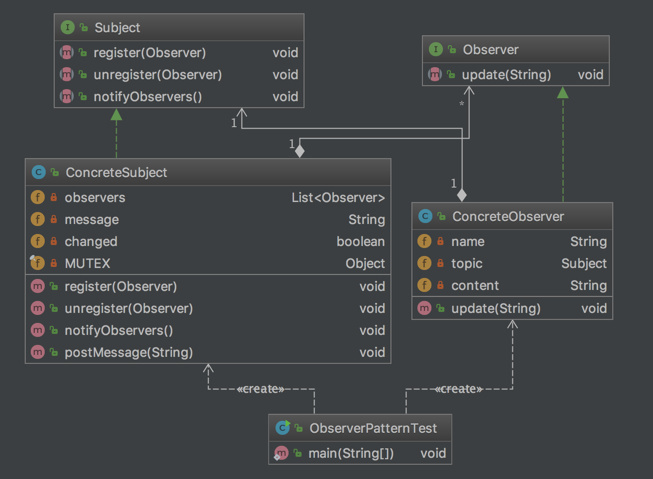Click the ConcreteObserver class icon
This screenshot has height=479, width=653.
pyautogui.click(x=425, y=216)
